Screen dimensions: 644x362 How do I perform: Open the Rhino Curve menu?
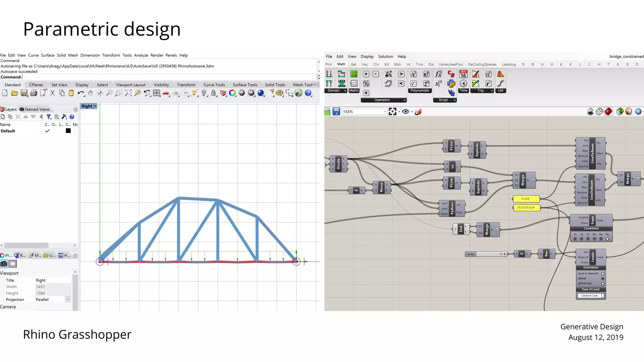pyautogui.click(x=33, y=55)
